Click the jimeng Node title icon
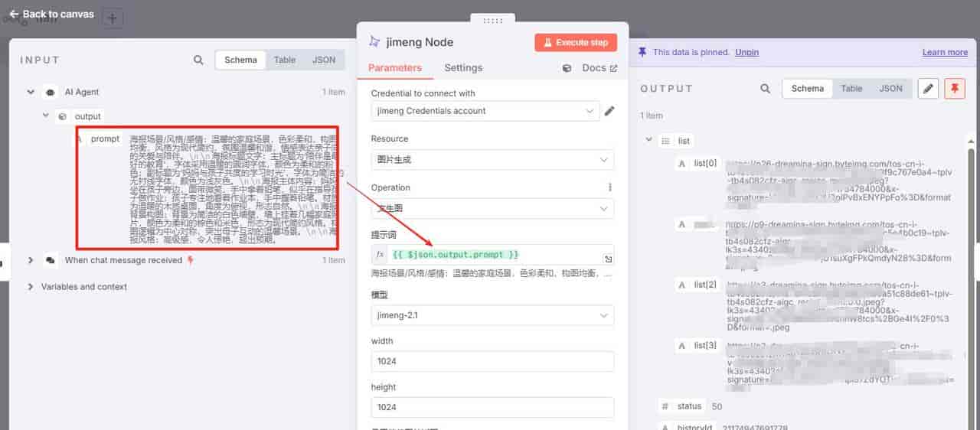Screen dimensions: 980x430 pyautogui.click(x=374, y=42)
